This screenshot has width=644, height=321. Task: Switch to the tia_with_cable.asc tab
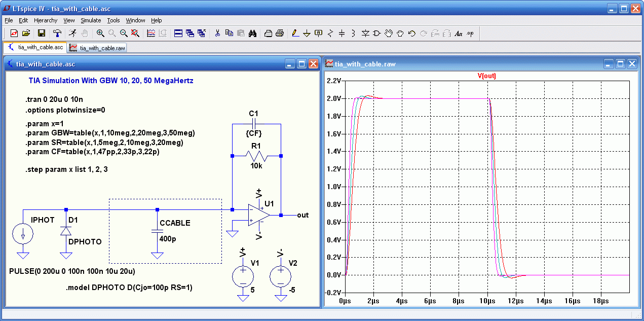35,47
